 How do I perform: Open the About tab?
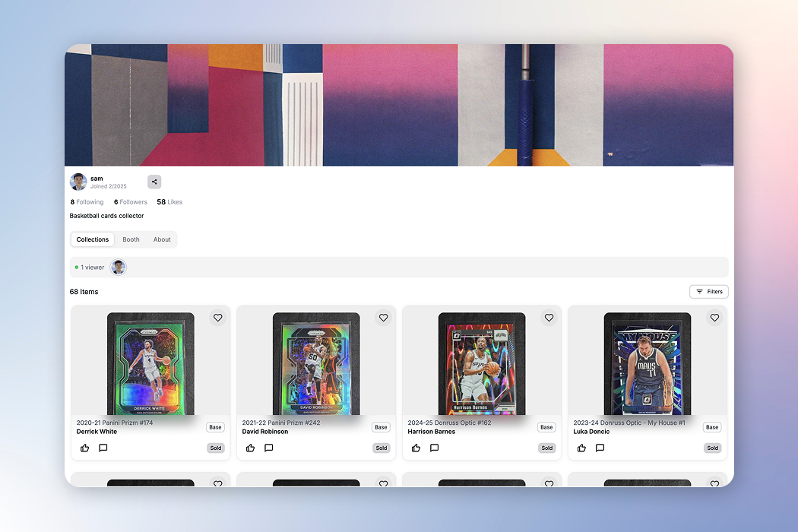point(162,239)
